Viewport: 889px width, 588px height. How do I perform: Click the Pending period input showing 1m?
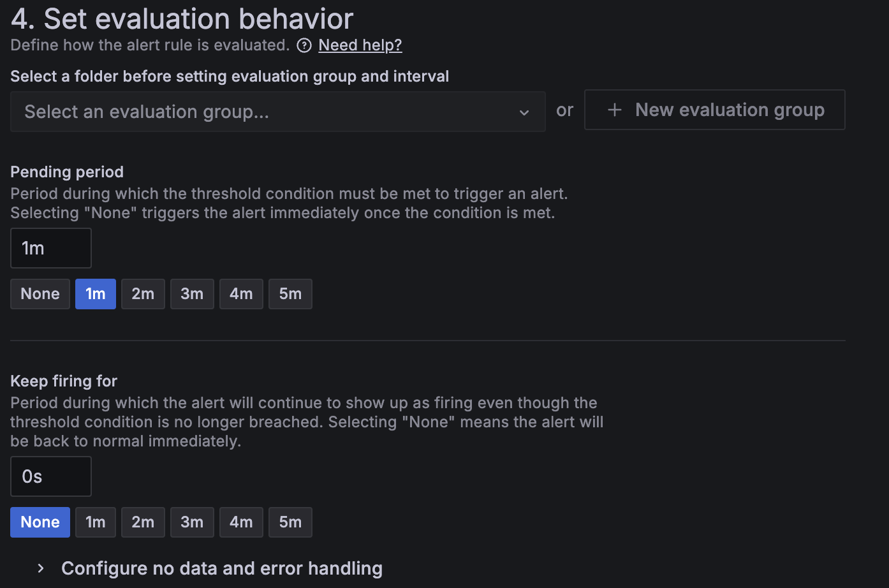tap(51, 248)
